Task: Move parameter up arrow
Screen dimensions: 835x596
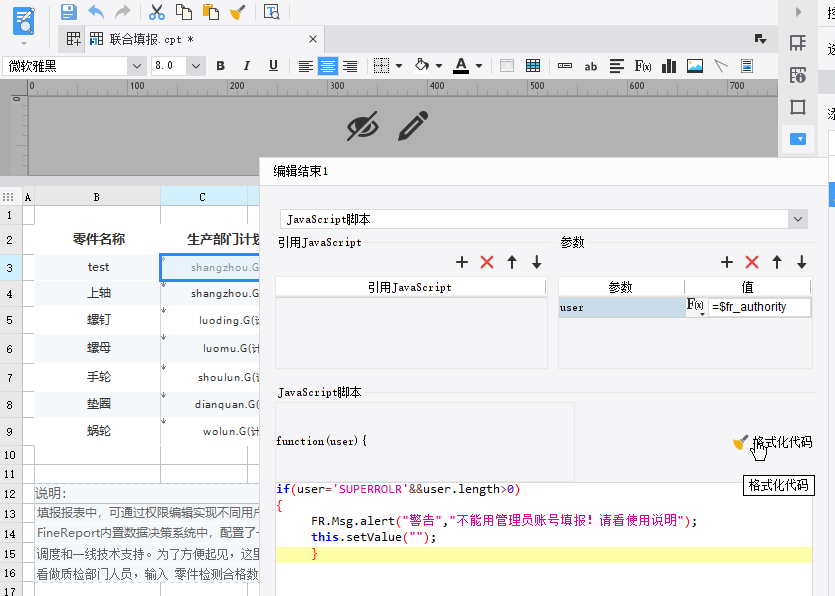Action: coord(777,262)
